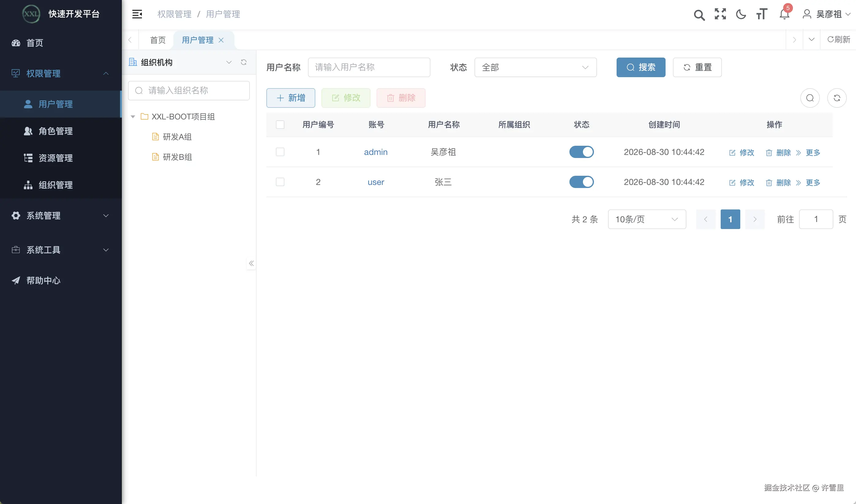Enter fullscreen mode icon

pos(720,14)
